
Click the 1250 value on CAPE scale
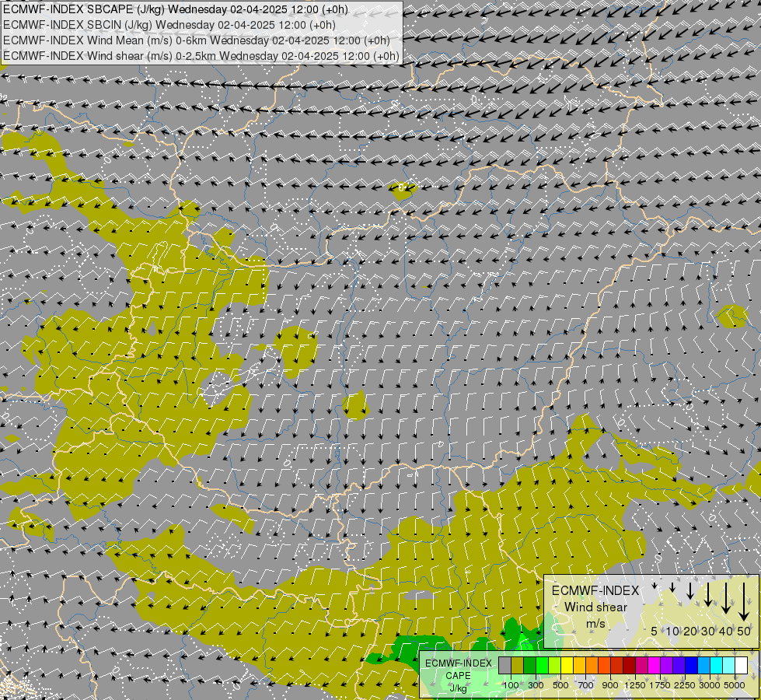[635, 685]
